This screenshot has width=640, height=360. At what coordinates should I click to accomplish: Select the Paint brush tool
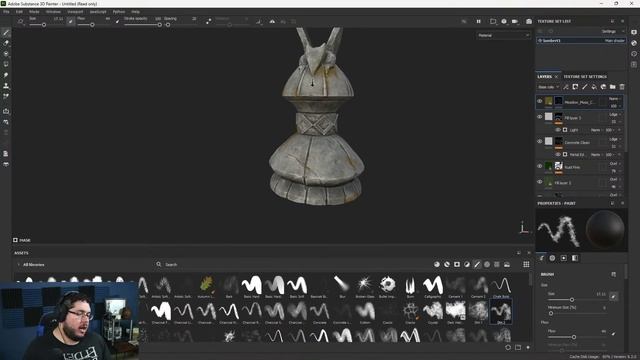click(6, 32)
